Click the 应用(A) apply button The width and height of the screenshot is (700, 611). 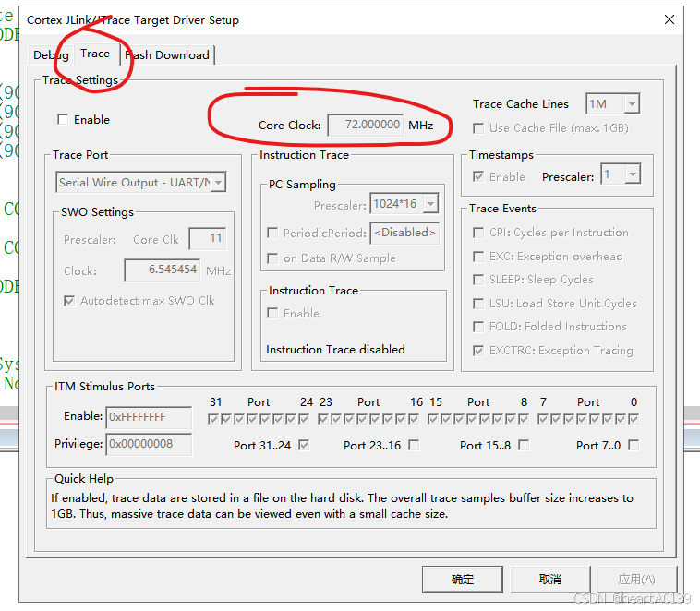pos(636,580)
